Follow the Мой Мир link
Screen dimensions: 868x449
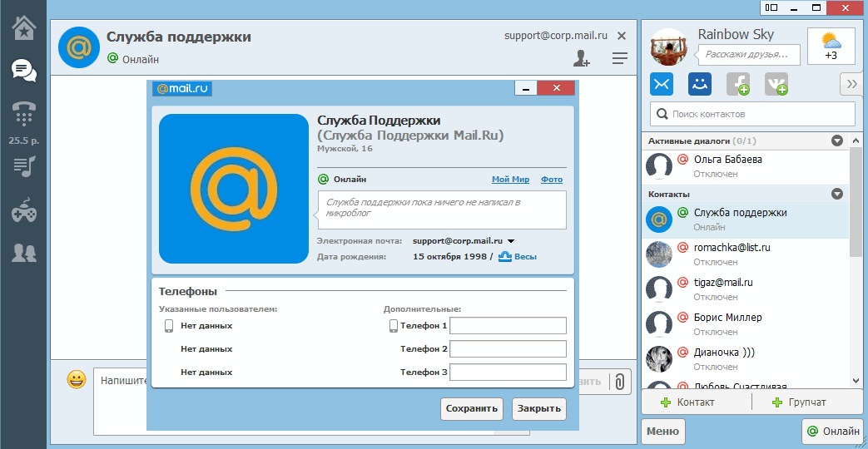pyautogui.click(x=510, y=180)
